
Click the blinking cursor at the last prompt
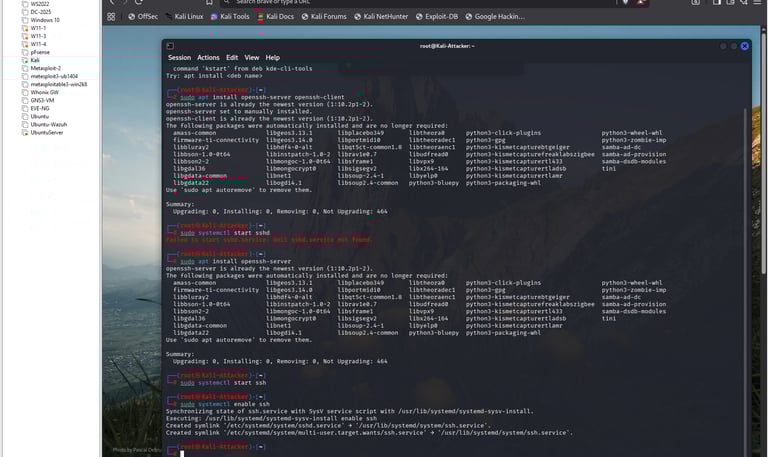point(182,454)
